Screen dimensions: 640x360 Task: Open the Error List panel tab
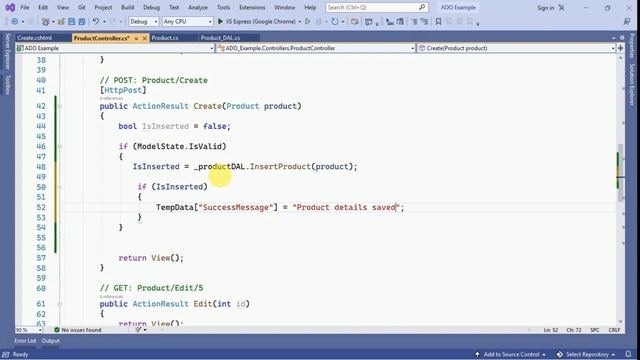(25, 341)
